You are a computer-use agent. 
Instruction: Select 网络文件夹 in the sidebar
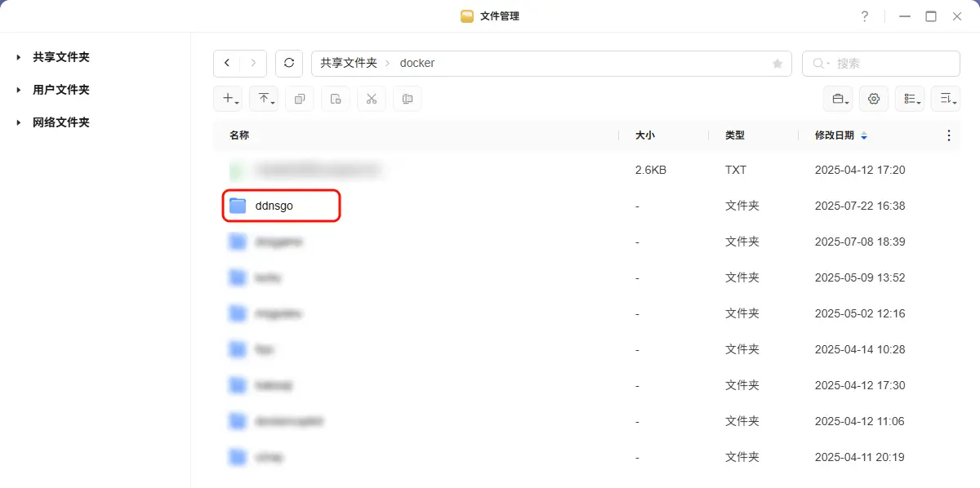tap(61, 122)
